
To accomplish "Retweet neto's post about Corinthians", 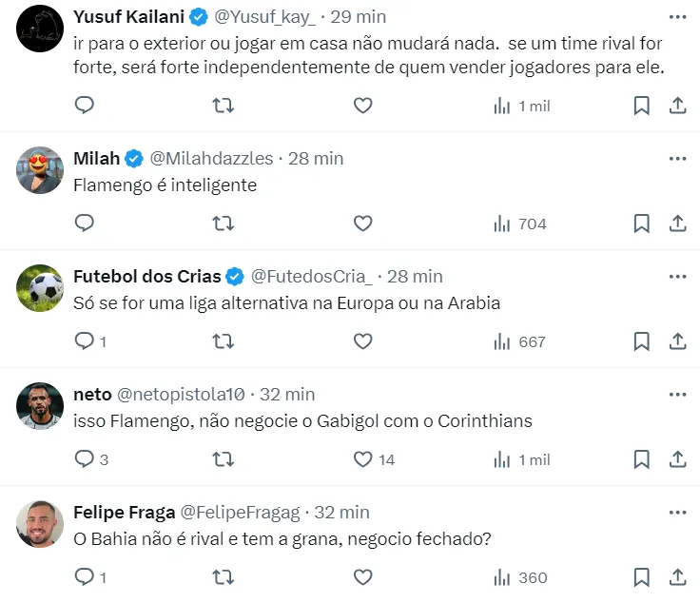I will pyautogui.click(x=224, y=459).
